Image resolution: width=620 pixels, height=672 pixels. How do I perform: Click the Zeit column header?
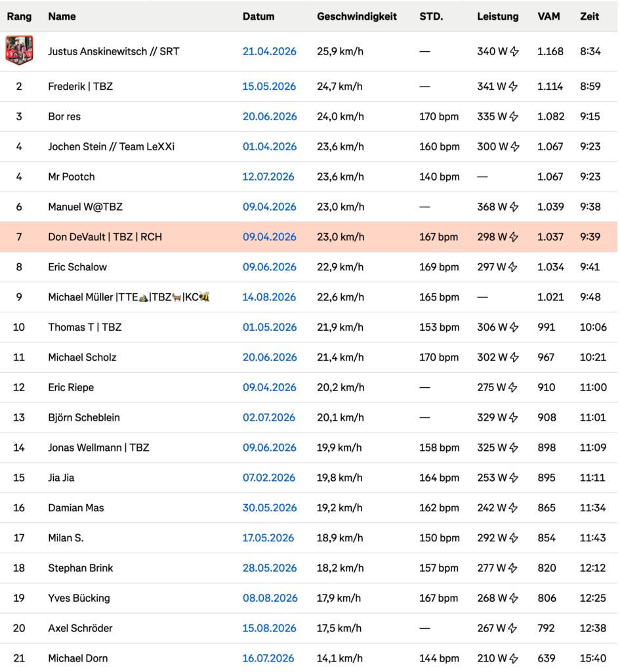coord(590,16)
